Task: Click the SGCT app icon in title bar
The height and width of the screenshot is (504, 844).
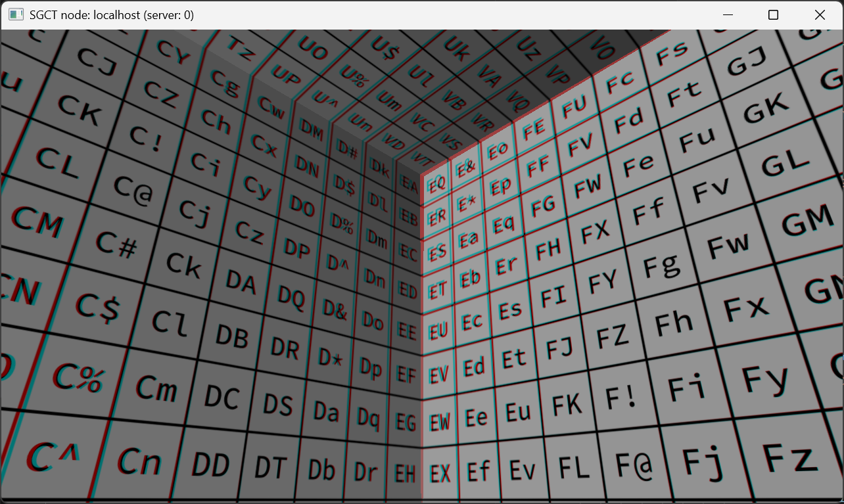Action: [16, 14]
